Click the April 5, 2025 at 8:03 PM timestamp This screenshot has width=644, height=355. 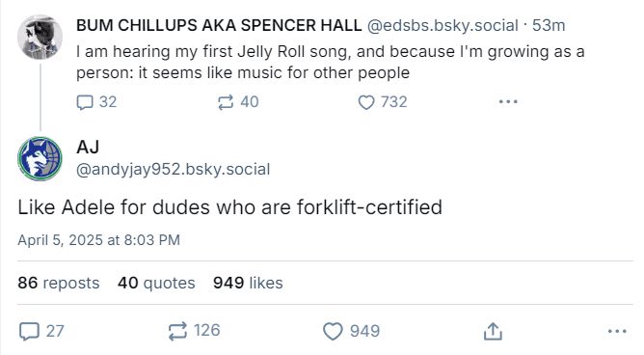99,240
